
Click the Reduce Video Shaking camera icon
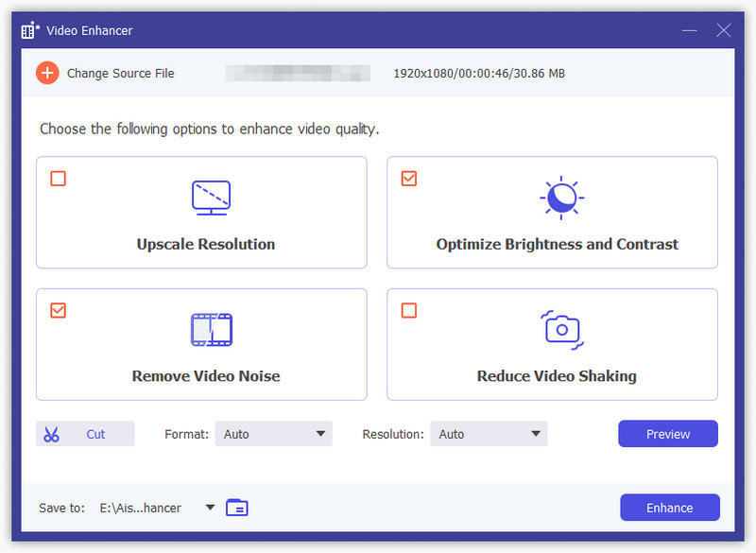[561, 330]
